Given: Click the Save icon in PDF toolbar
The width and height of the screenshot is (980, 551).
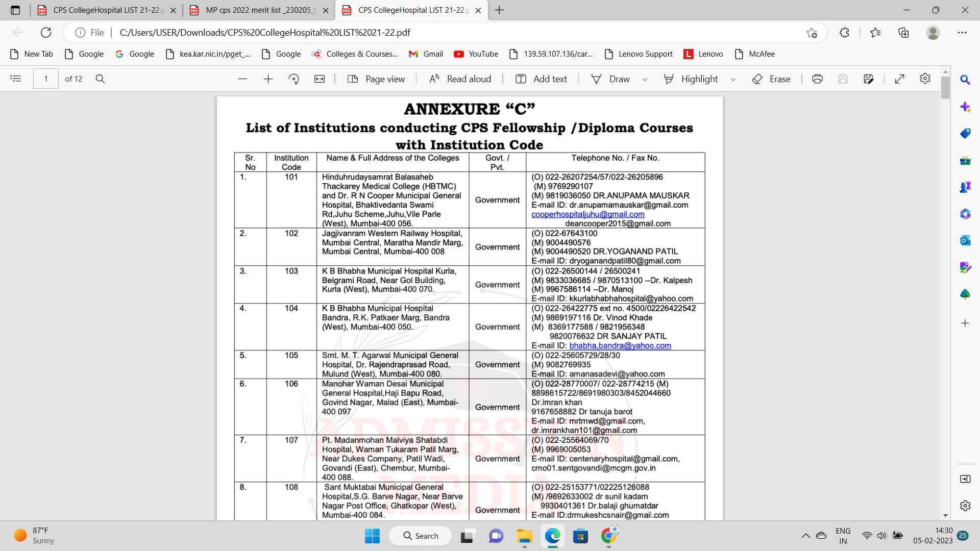Looking at the screenshot, I should [x=843, y=79].
